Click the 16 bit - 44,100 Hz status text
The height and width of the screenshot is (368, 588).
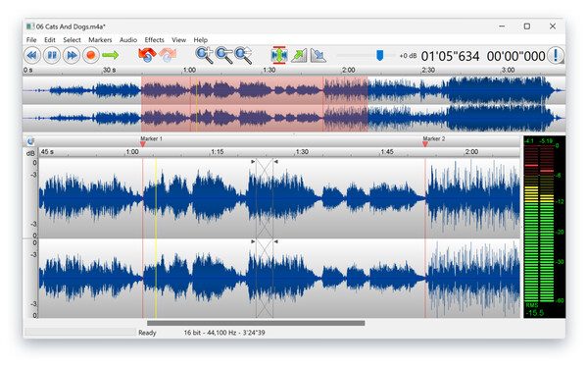pos(224,333)
